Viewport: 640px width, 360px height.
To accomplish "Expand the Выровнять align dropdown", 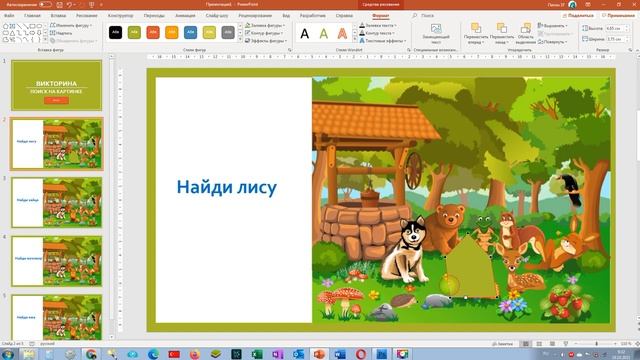I will 552,25.
